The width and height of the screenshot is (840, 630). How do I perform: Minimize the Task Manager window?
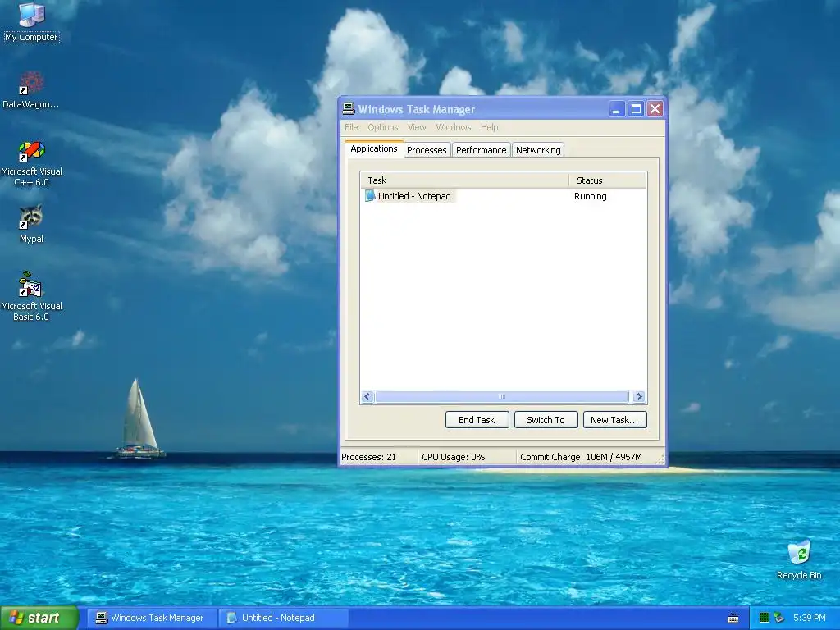click(617, 109)
